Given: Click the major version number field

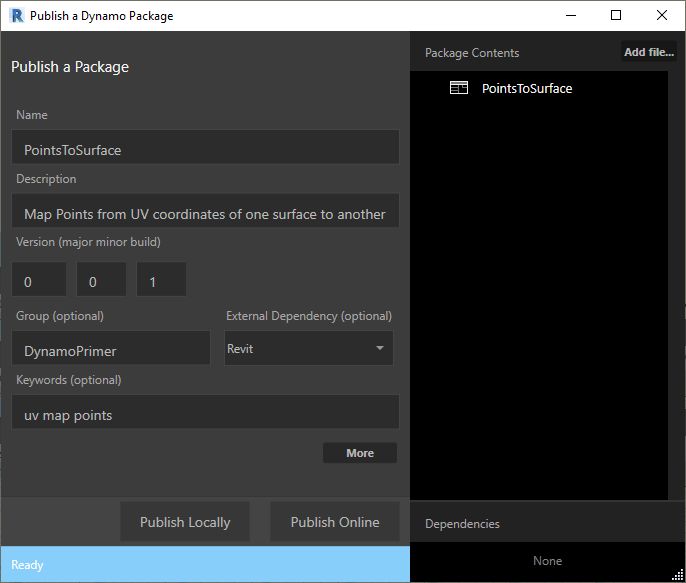Looking at the screenshot, I should click(x=39, y=280).
